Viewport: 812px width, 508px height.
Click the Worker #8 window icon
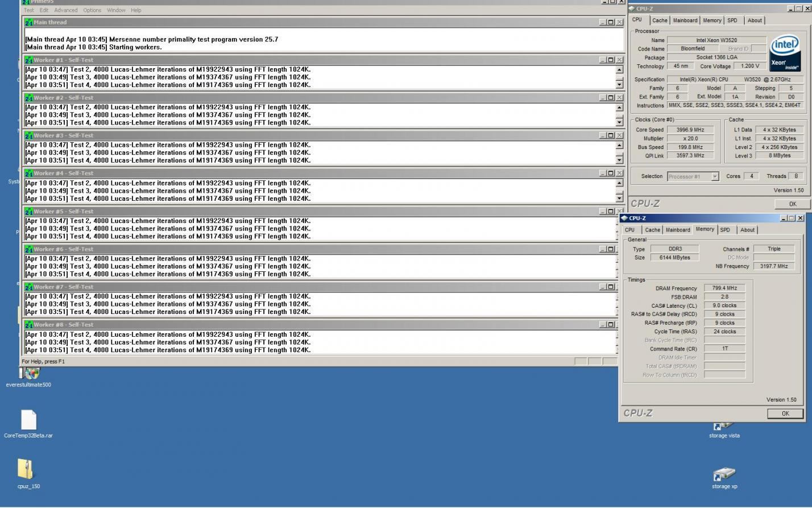(28, 324)
